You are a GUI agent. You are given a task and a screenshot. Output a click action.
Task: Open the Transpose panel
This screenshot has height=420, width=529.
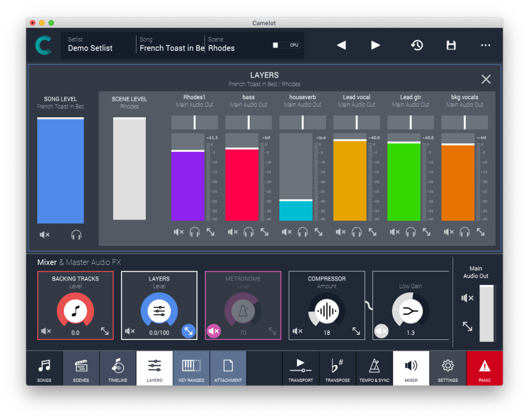(337, 368)
